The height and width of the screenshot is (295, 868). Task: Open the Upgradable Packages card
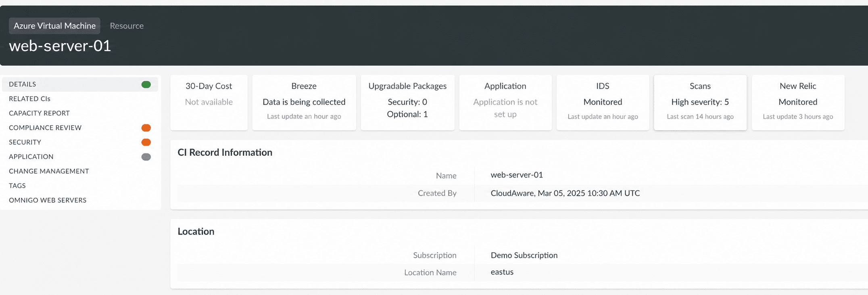point(407,103)
